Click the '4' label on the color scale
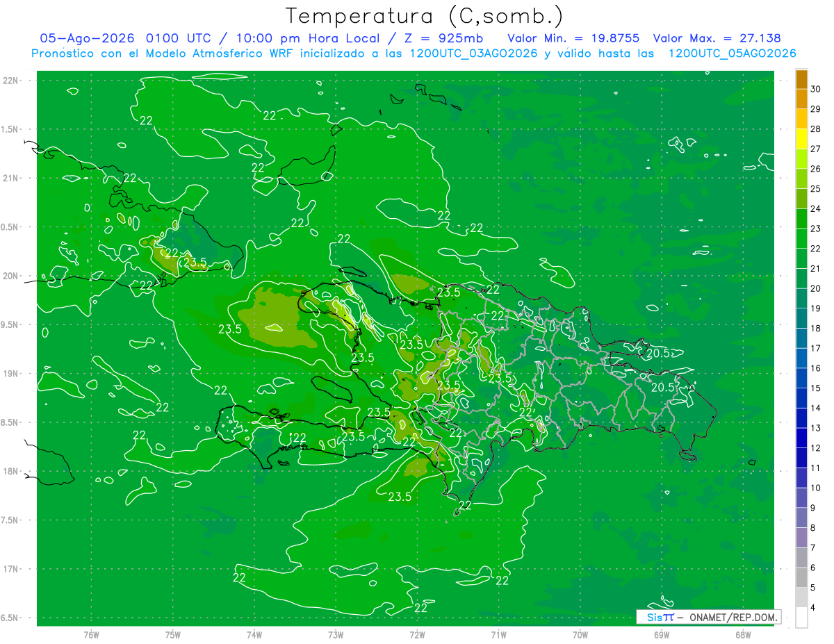 coord(813,608)
